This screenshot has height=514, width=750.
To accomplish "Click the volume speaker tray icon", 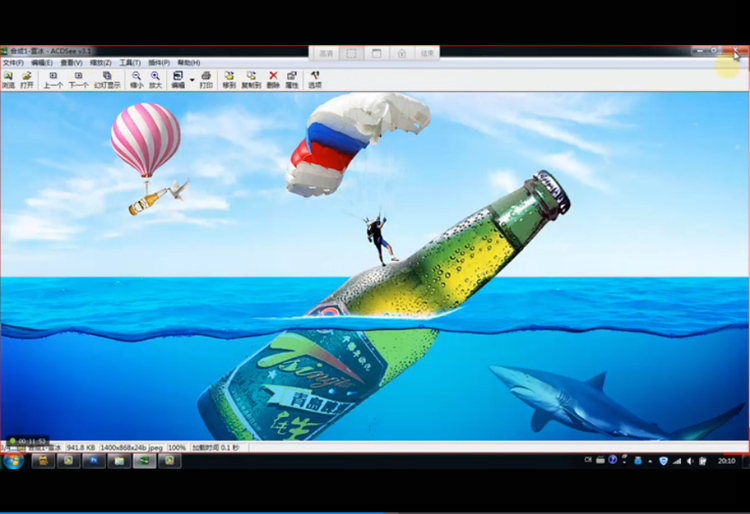I will [690, 461].
